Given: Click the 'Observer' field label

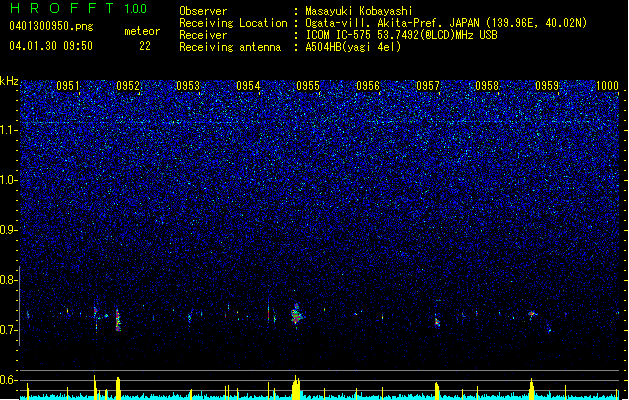Looking at the screenshot, I should (203, 11).
